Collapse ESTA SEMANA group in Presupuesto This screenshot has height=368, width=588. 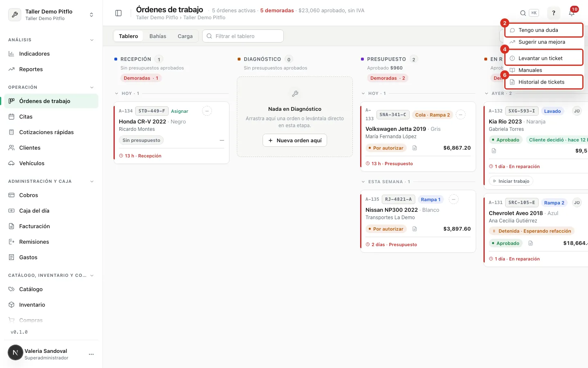coord(363,182)
